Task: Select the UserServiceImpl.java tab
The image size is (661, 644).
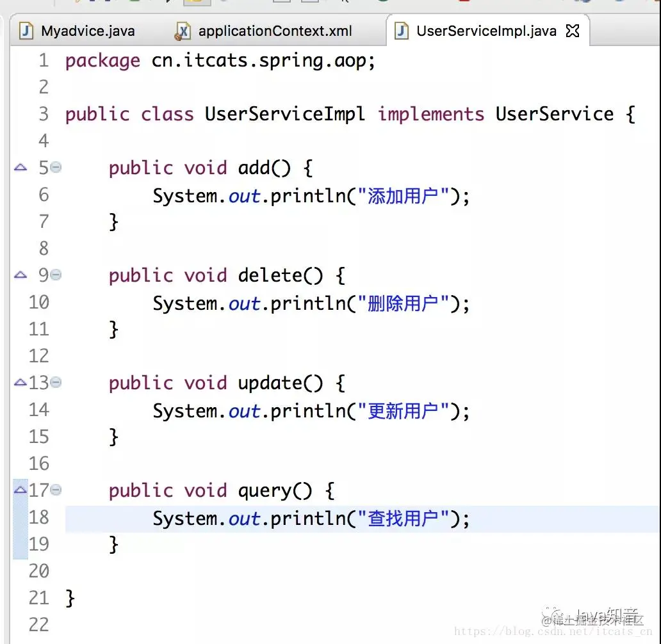Action: click(x=486, y=31)
